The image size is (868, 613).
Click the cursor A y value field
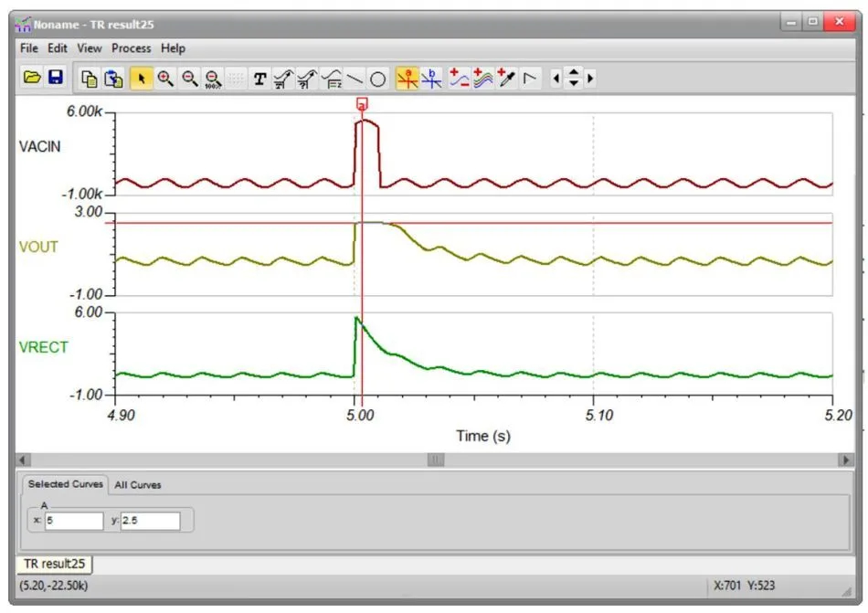150,521
